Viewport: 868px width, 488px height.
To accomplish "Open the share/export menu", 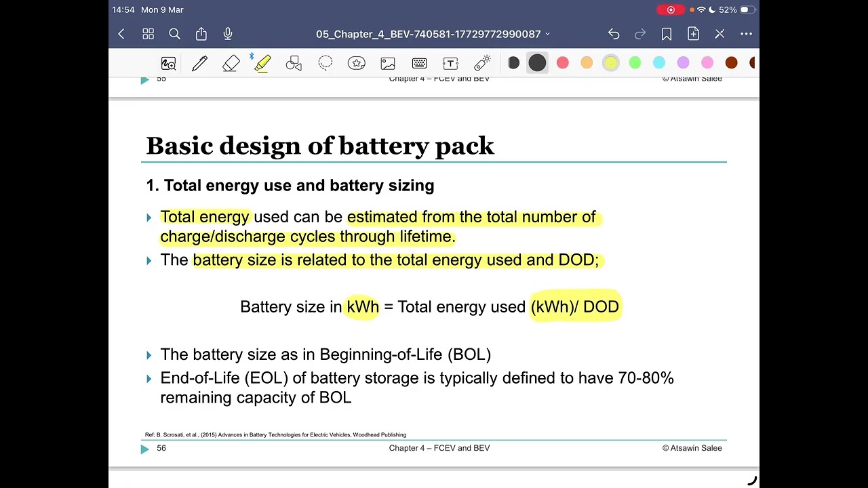I will 201,34.
